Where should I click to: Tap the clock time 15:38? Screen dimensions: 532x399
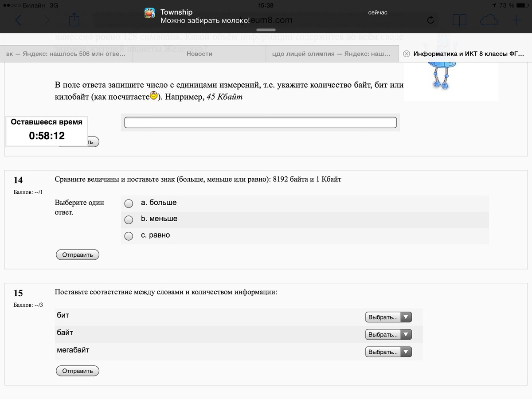click(x=266, y=5)
